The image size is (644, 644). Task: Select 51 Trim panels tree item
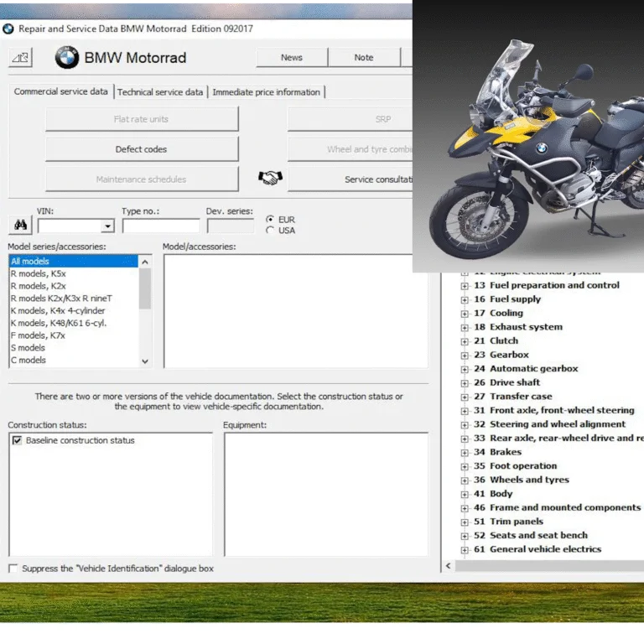pos(508,522)
